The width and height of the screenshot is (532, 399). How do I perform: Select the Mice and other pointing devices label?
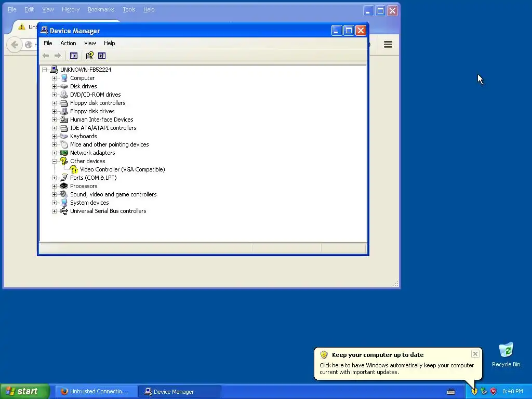pos(109,144)
